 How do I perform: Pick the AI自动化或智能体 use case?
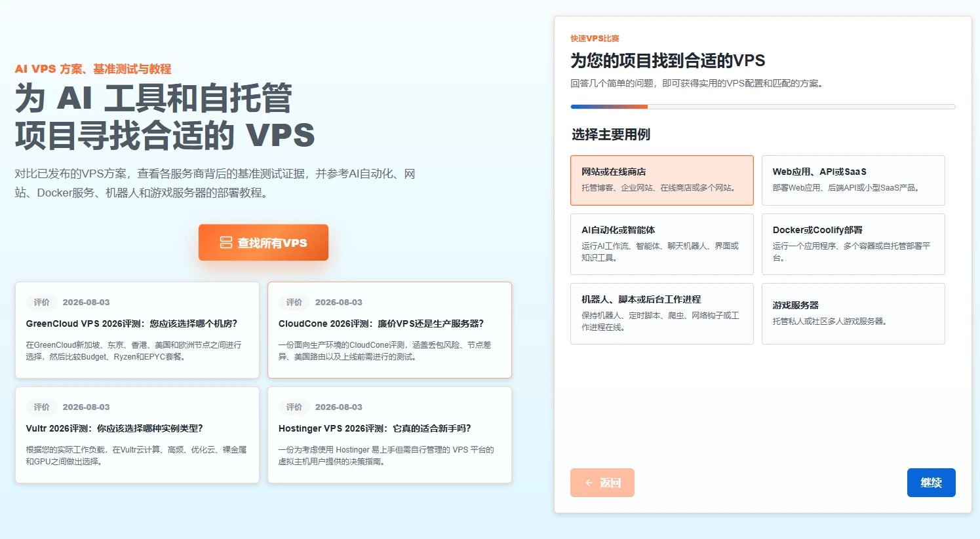point(662,244)
